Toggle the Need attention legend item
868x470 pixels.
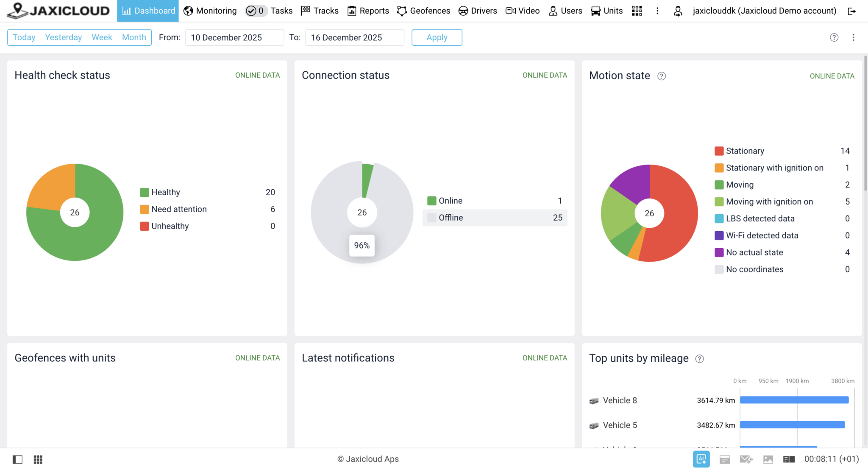208,209
